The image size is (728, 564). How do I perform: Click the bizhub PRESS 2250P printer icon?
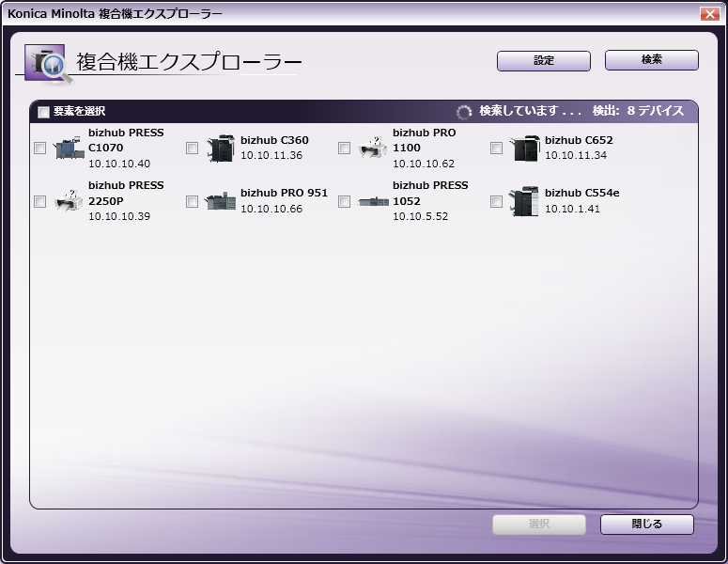pyautogui.click(x=69, y=201)
